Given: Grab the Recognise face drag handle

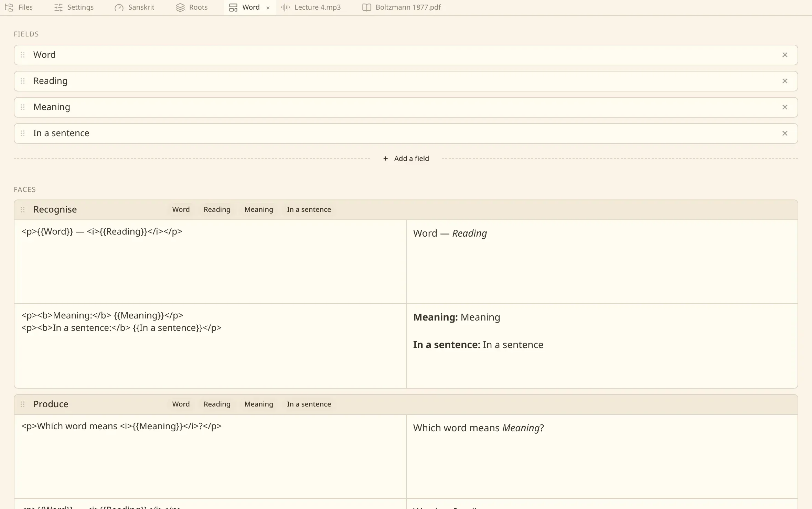Looking at the screenshot, I should [x=23, y=210].
